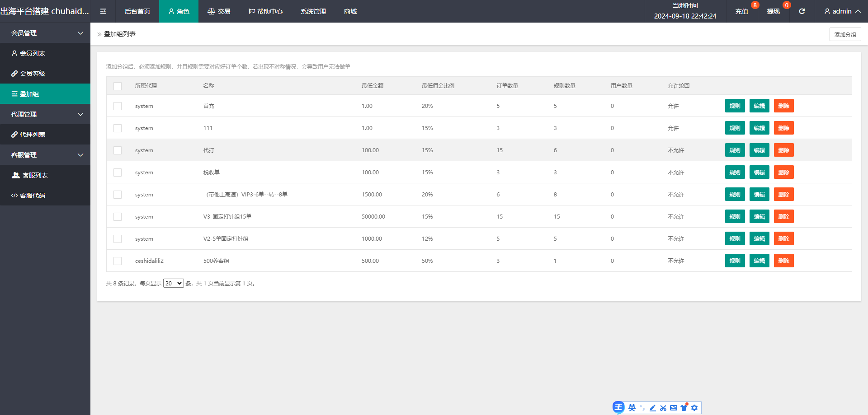Tick the checkbox for the 首充 row

click(118, 106)
